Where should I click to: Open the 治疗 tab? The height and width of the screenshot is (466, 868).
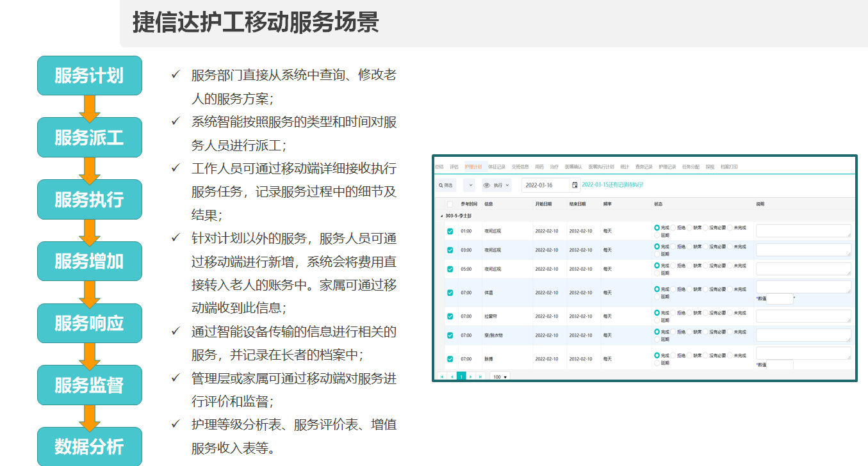point(554,167)
